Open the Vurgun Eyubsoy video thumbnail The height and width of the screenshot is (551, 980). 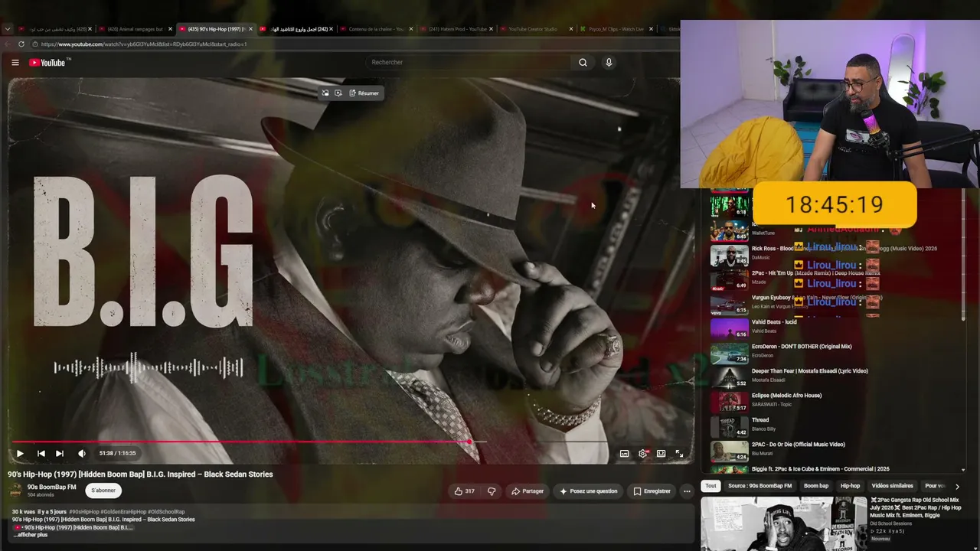click(730, 304)
